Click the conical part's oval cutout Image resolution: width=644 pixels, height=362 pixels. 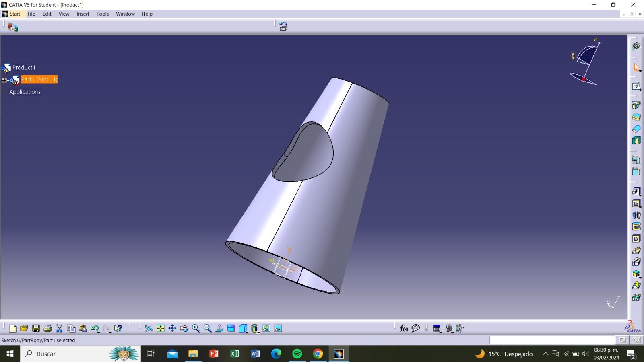click(303, 152)
